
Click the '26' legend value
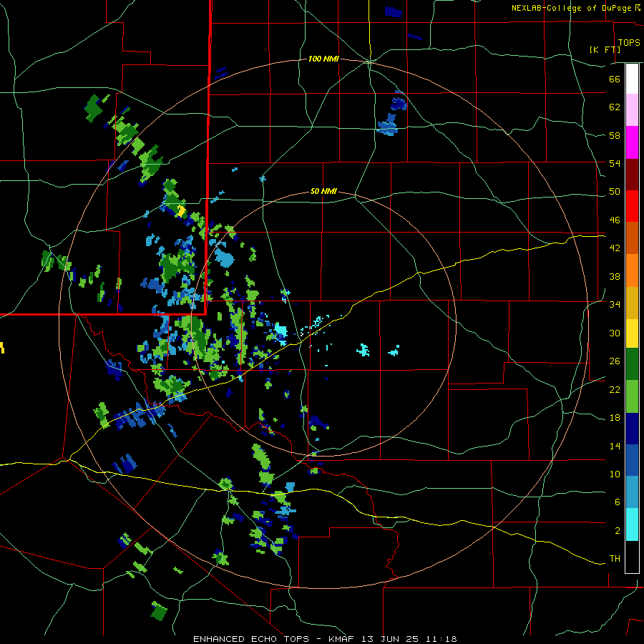pos(615,361)
